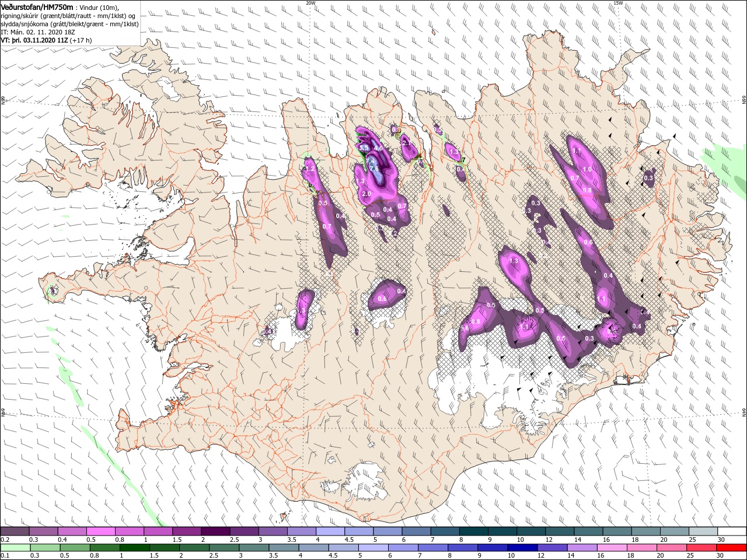Click the pale green 0.1 rain legend swatch
This screenshot has width=747, height=560.
[15, 548]
